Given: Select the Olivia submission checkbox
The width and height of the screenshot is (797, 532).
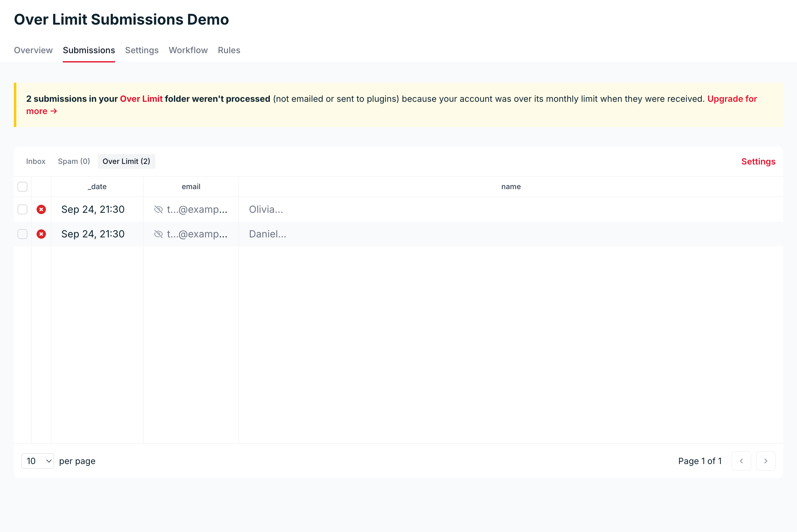Looking at the screenshot, I should pos(22,209).
